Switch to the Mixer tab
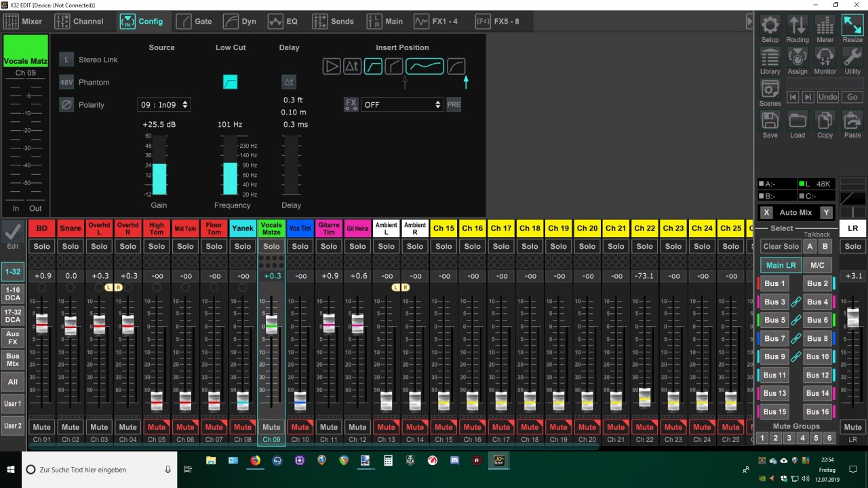This screenshot has height=488, width=868. point(23,22)
